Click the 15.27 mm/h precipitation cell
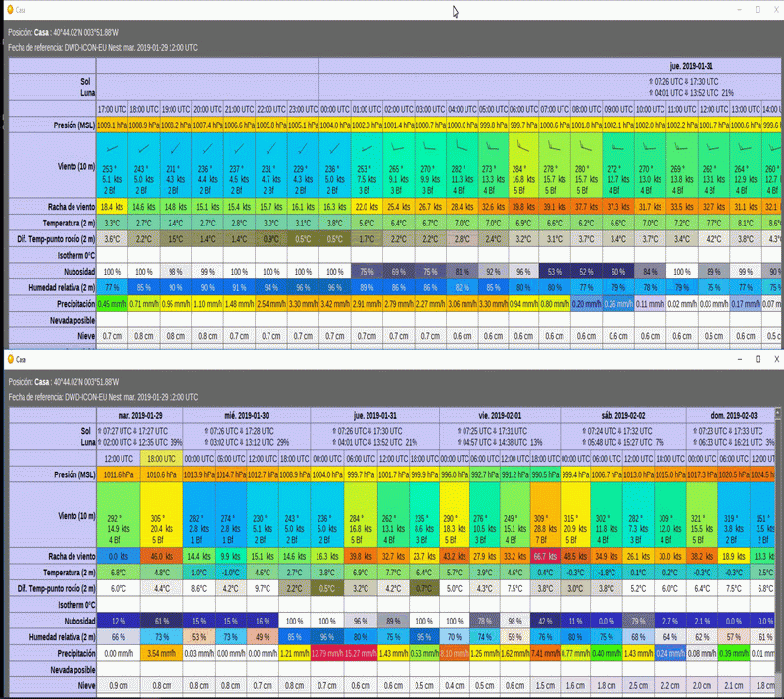784x699 pixels. click(361, 653)
